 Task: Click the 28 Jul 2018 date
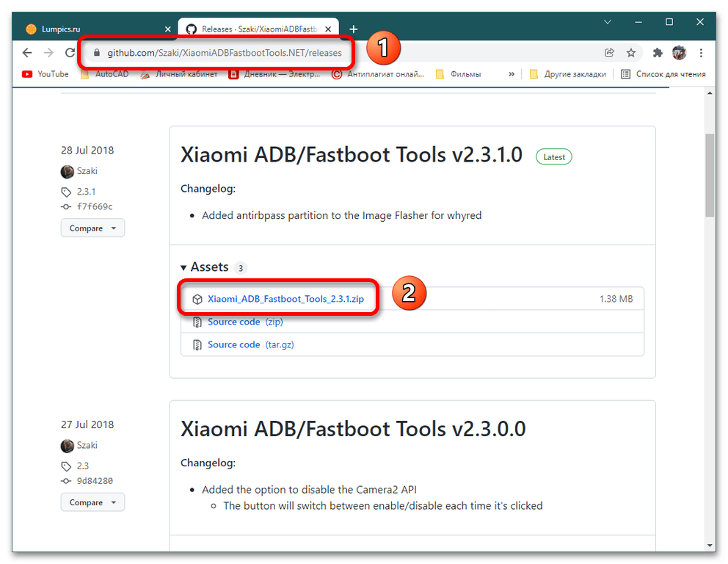(x=87, y=151)
